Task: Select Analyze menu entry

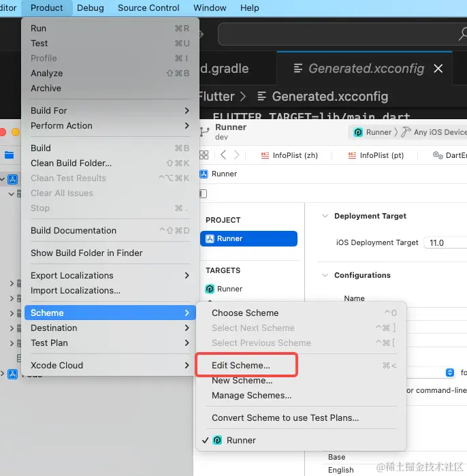Action: coord(110,73)
